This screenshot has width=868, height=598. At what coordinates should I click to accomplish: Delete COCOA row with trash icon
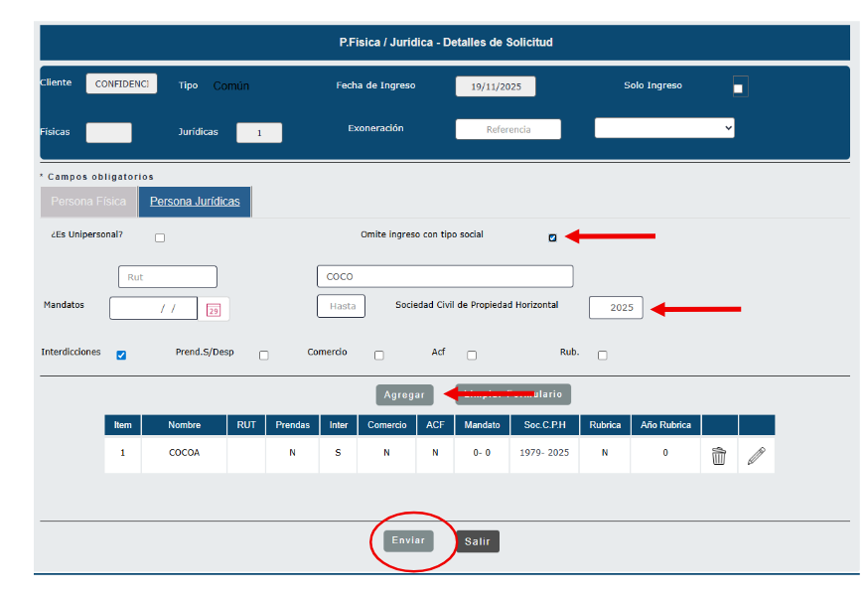click(719, 456)
